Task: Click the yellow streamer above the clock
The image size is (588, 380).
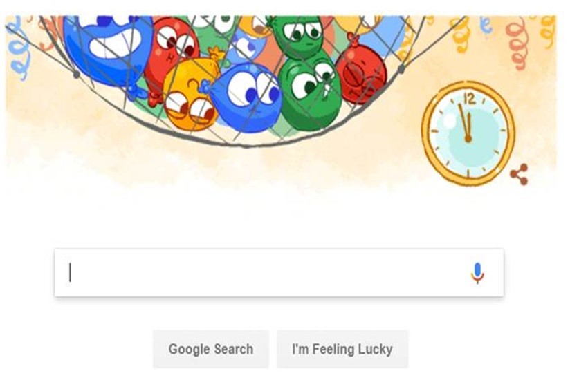Action: click(462, 35)
